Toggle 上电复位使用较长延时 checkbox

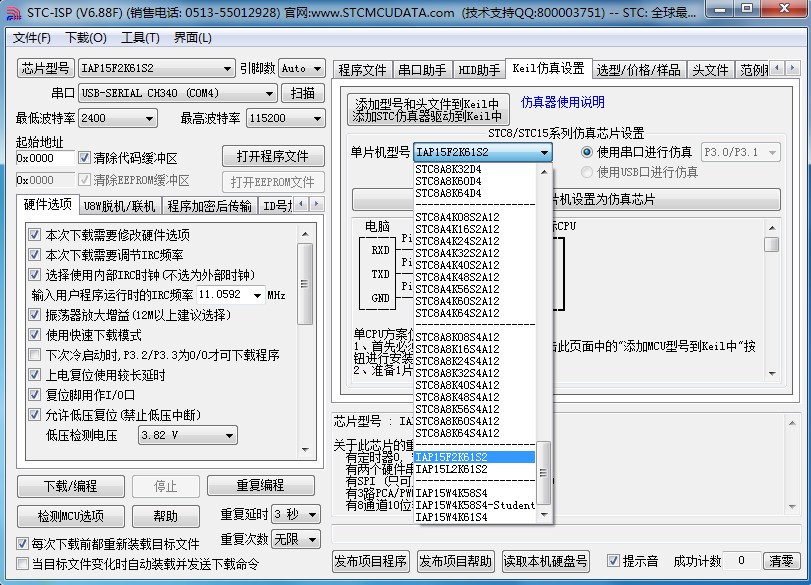click(35, 374)
